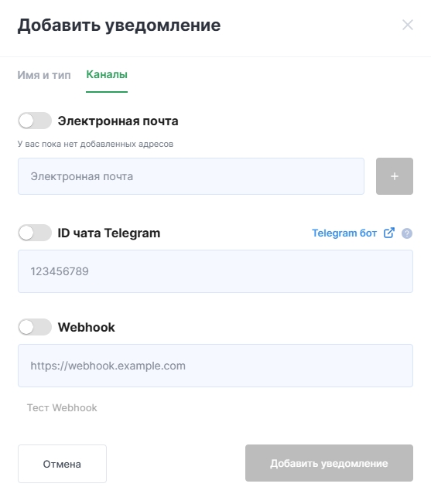Click the Webhook heading label

(87, 327)
